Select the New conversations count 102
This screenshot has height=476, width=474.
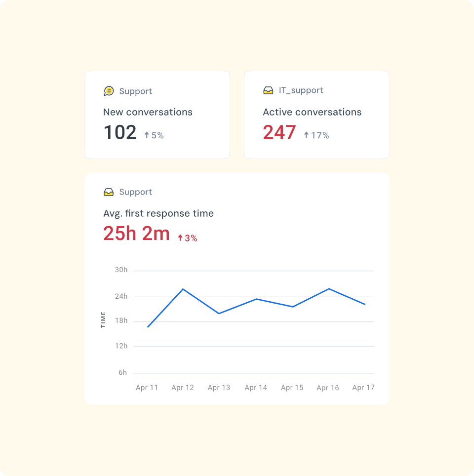[120, 133]
